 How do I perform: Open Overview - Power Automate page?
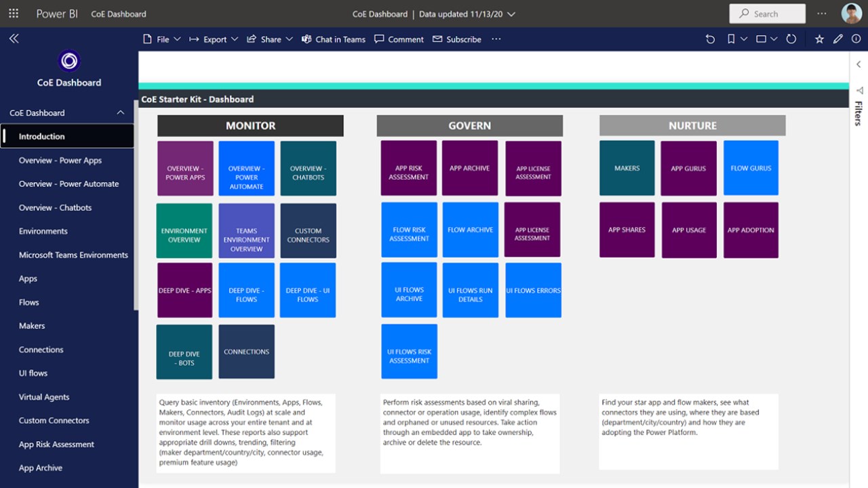[67, 184]
